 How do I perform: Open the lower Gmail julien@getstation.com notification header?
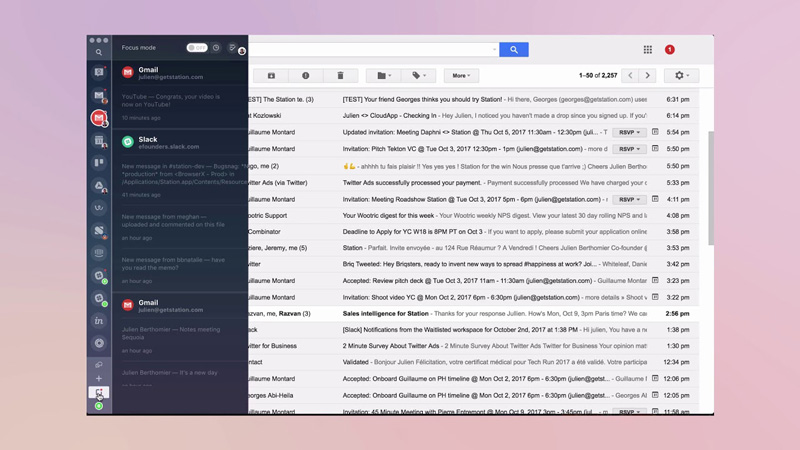click(180, 306)
